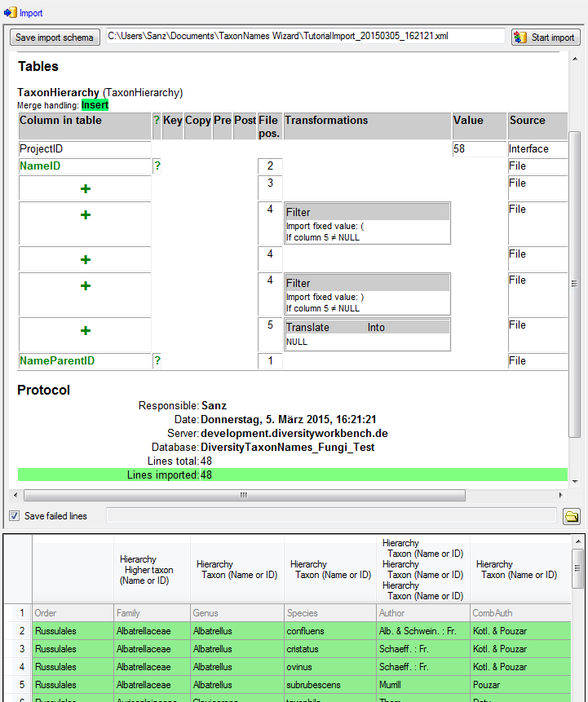Screen dimensions: 588x702
Task: Click Save import schema button
Action: click(55, 38)
